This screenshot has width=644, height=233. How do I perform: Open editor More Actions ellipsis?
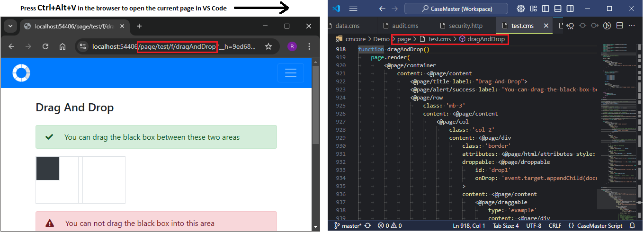click(632, 26)
